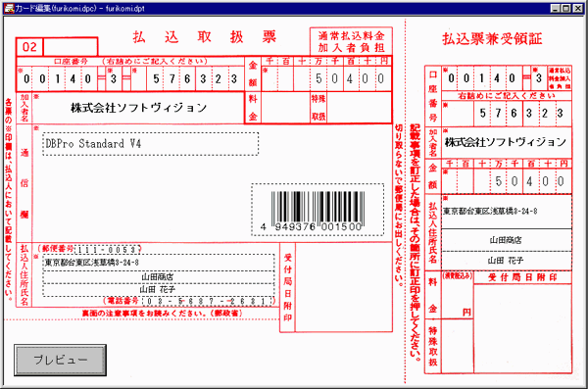Click the プレビュー preview button

click(60, 360)
